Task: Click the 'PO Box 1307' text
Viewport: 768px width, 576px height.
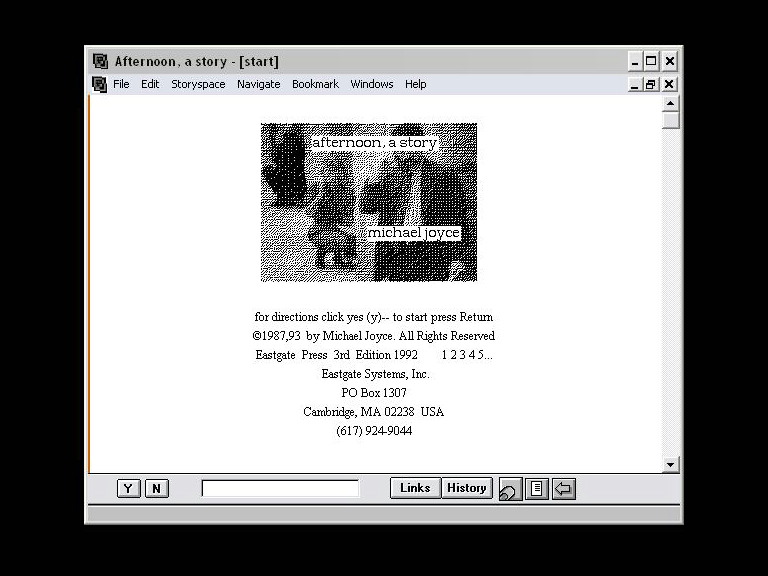Action: [x=374, y=393]
